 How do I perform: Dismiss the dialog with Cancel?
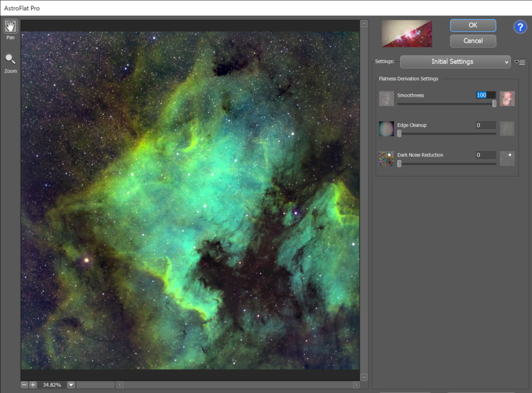click(473, 40)
